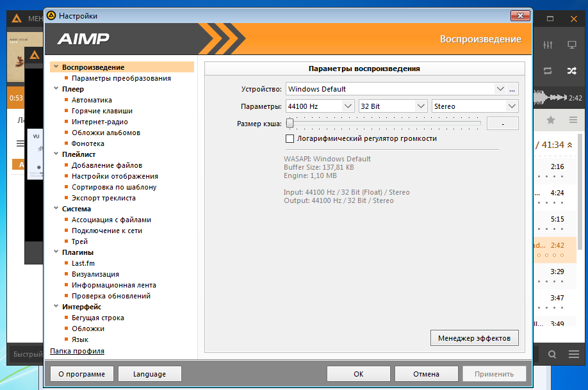Select Обложки альбомов settings item
This screenshot has width=588, height=390.
pyautogui.click(x=106, y=133)
